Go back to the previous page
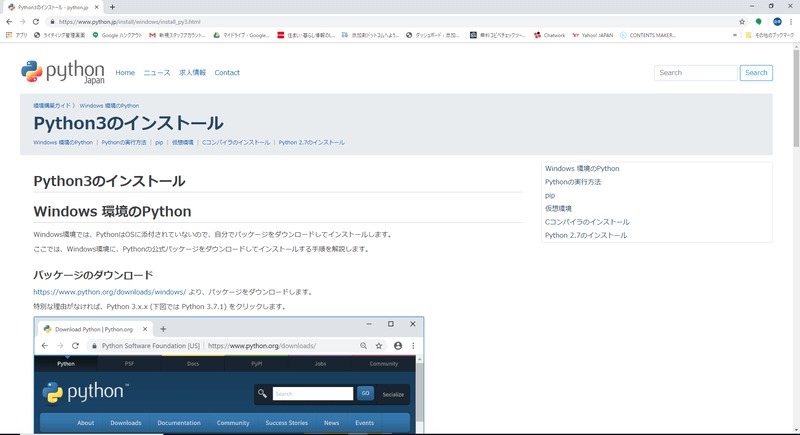 [x=9, y=22]
